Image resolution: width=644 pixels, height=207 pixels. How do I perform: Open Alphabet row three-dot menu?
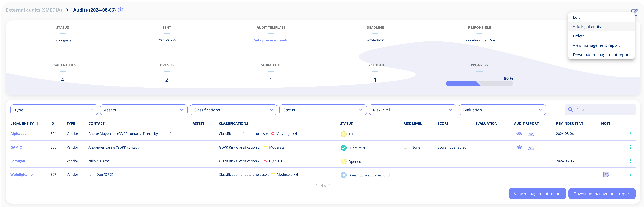tap(630, 134)
